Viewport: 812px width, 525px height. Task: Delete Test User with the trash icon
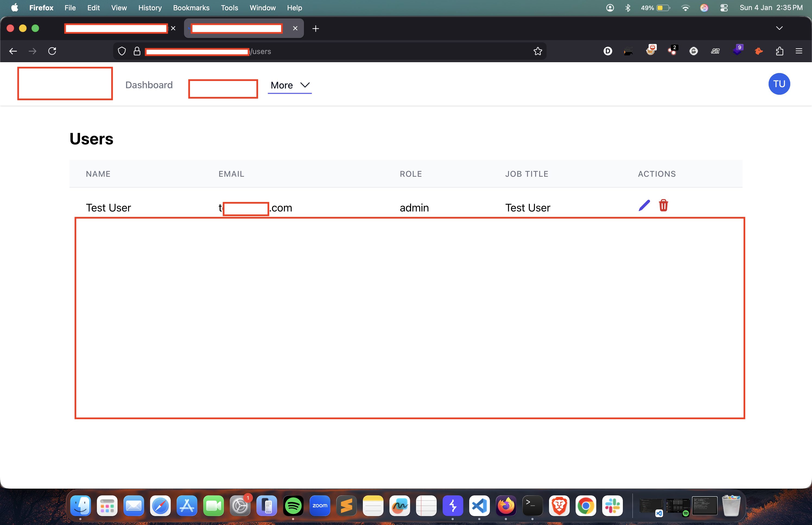pyautogui.click(x=663, y=205)
